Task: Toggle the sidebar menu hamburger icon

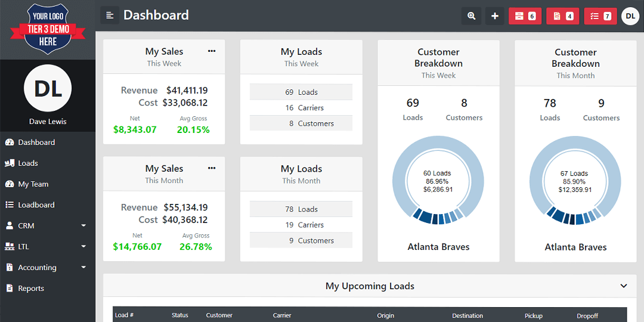Action: pyautogui.click(x=110, y=15)
